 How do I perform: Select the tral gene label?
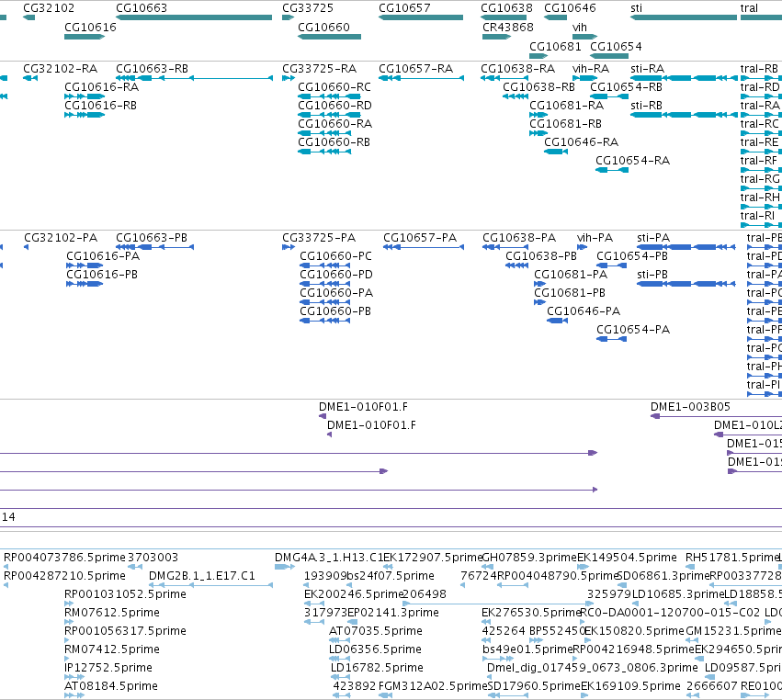pos(749,8)
